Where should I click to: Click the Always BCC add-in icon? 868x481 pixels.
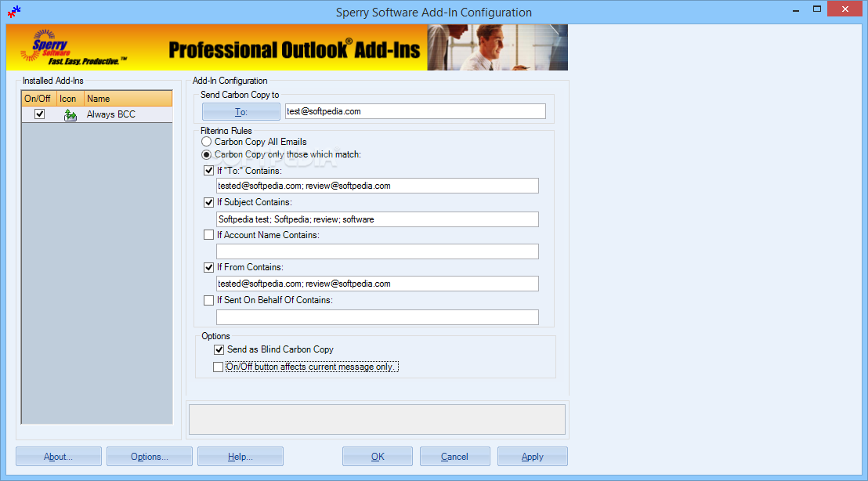[x=71, y=114]
